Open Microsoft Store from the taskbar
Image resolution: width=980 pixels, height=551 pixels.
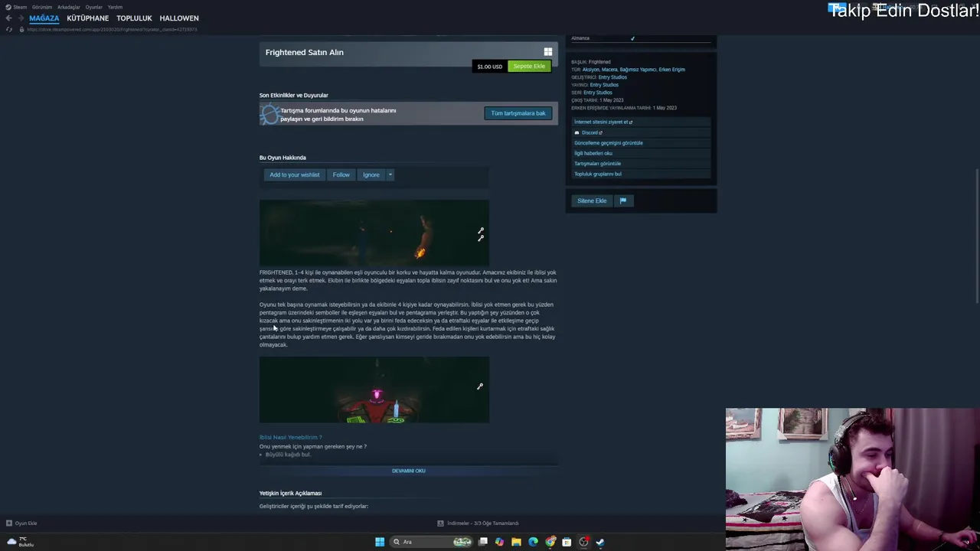[567, 542]
